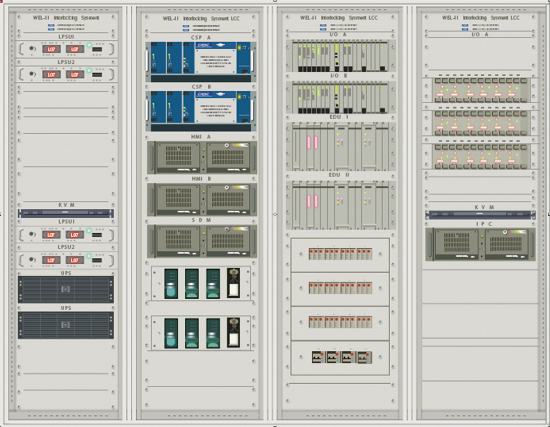Select the CSP B processor unit
Image resolution: width=550 pixels, height=427 pixels.
coord(201,111)
